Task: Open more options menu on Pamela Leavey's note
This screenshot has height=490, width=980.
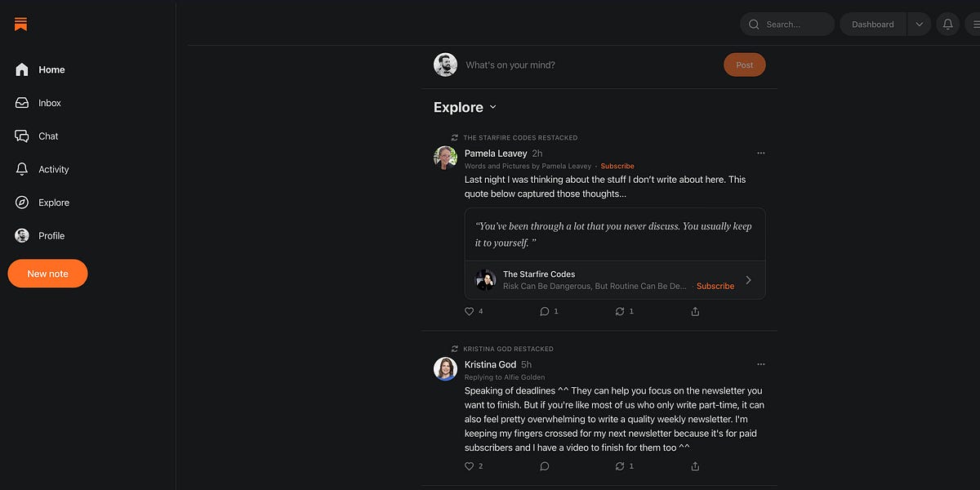Action: (x=760, y=153)
